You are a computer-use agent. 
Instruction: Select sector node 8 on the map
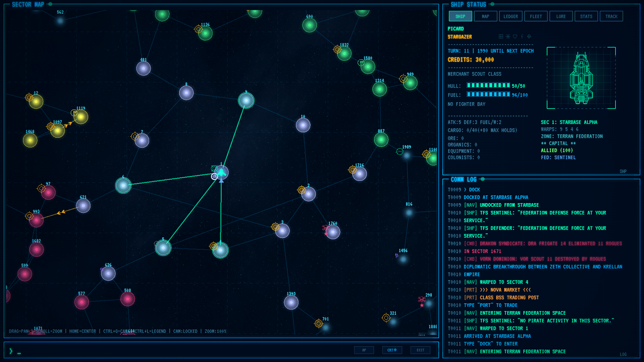coord(186,93)
